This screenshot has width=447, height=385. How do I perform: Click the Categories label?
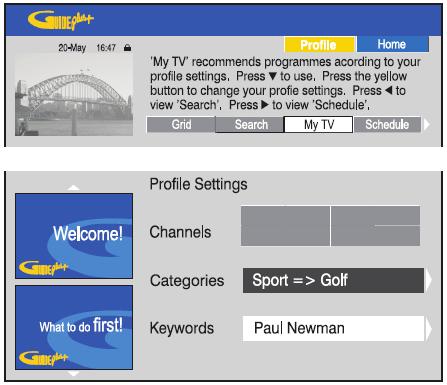(x=187, y=281)
